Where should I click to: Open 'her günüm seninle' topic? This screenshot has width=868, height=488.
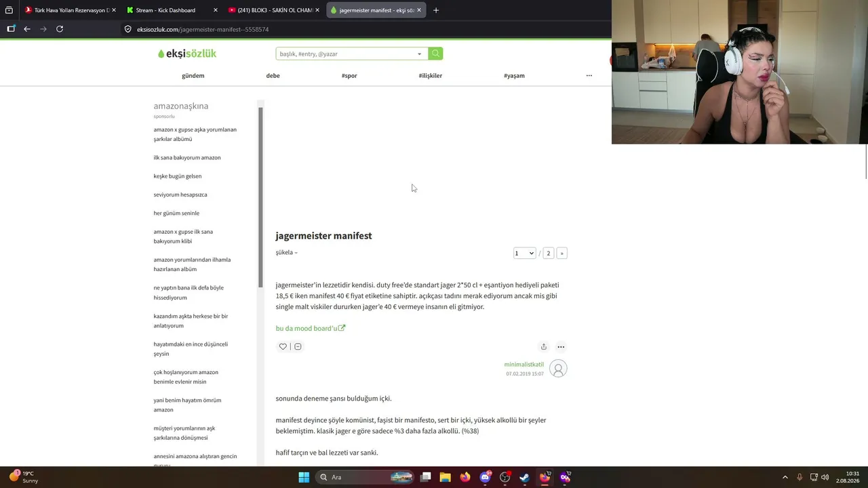176,213
